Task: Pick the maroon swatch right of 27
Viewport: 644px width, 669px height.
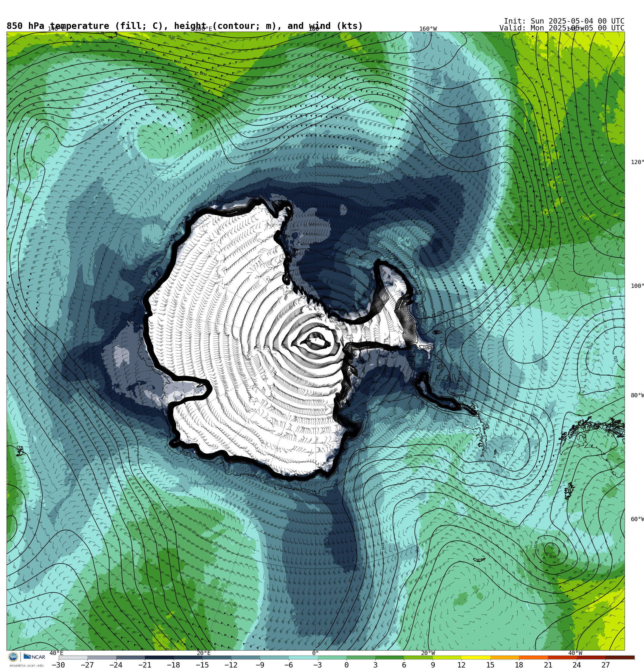Action: pyautogui.click(x=620, y=657)
